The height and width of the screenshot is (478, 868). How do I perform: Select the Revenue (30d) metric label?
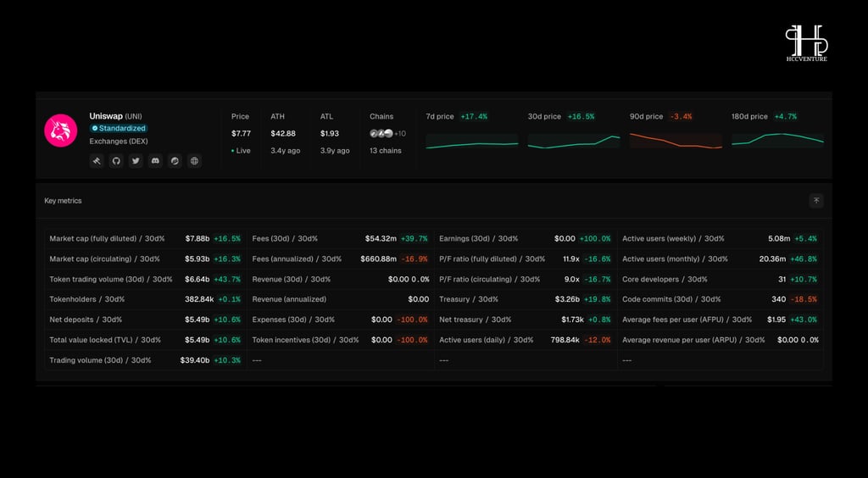[x=292, y=280]
